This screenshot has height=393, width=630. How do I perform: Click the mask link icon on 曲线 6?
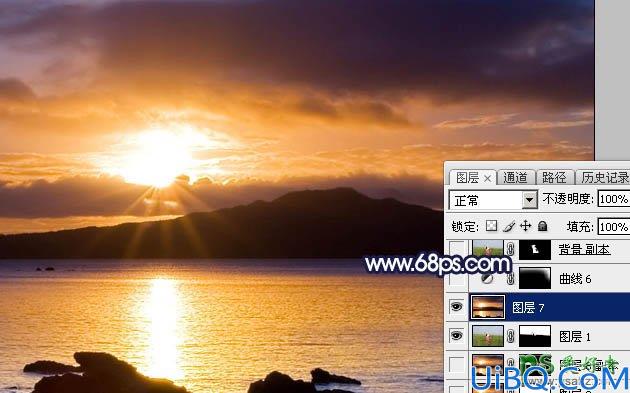[511, 278]
